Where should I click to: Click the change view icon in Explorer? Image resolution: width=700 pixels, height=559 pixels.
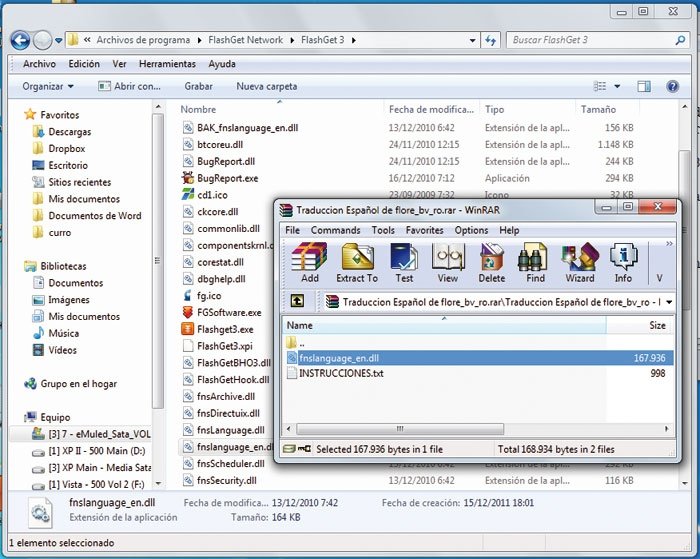[600, 86]
